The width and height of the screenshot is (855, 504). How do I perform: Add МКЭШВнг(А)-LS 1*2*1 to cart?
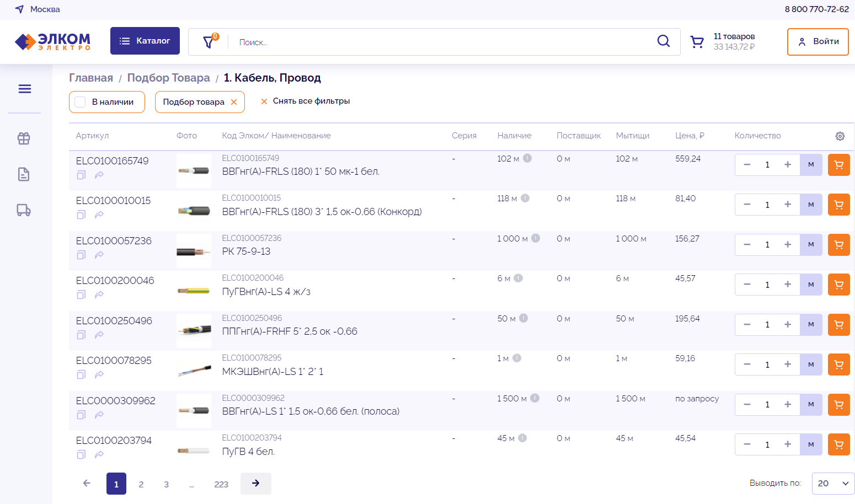(x=839, y=364)
